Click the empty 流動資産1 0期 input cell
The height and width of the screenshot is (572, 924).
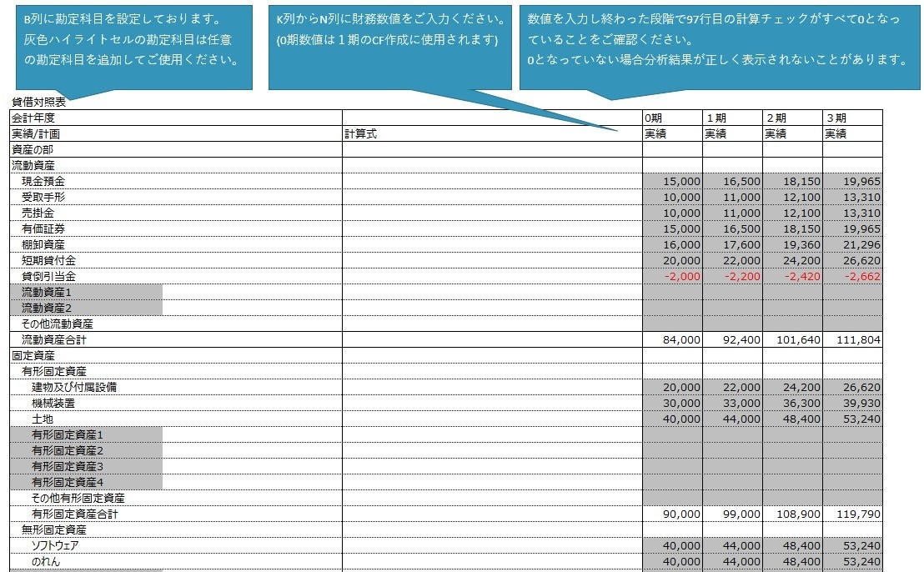click(672, 292)
